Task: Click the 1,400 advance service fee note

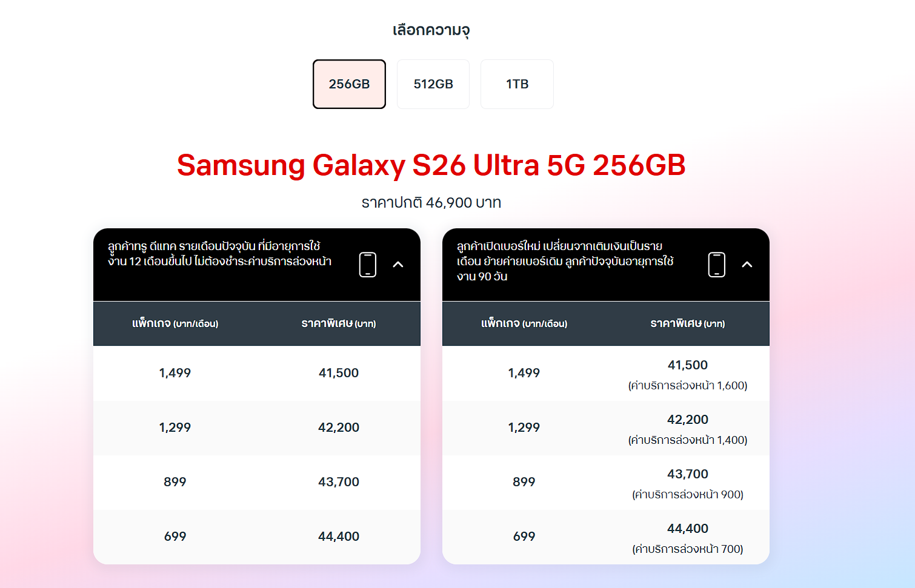Action: [687, 440]
